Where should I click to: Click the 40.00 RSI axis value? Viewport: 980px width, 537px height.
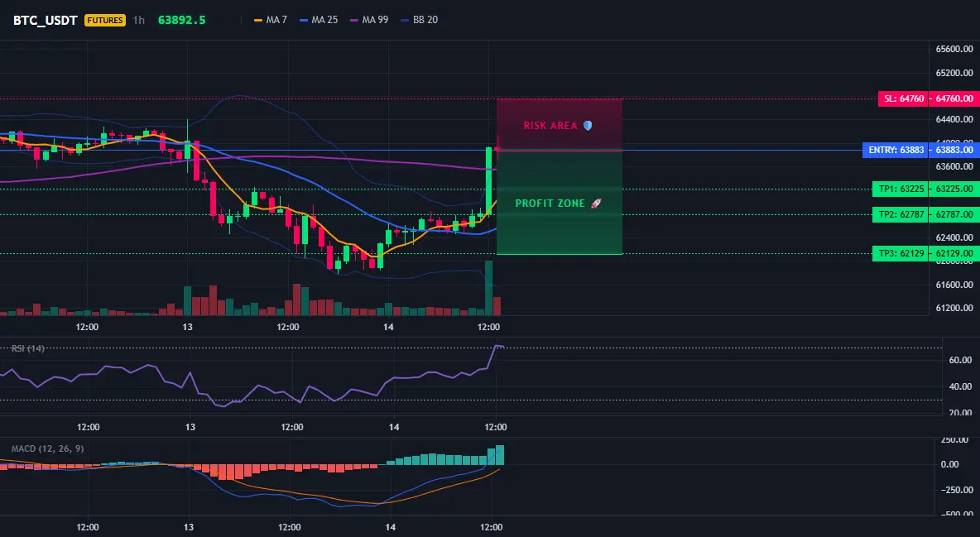click(x=961, y=386)
